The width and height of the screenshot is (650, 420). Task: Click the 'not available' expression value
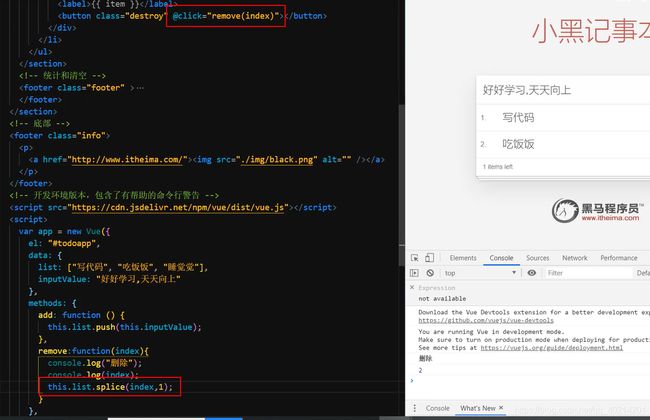click(442, 299)
